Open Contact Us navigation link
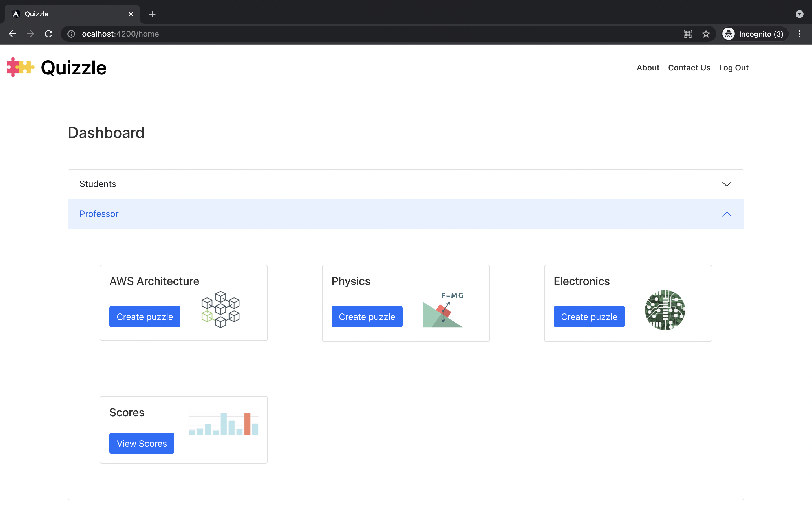The height and width of the screenshot is (507, 812). (689, 68)
